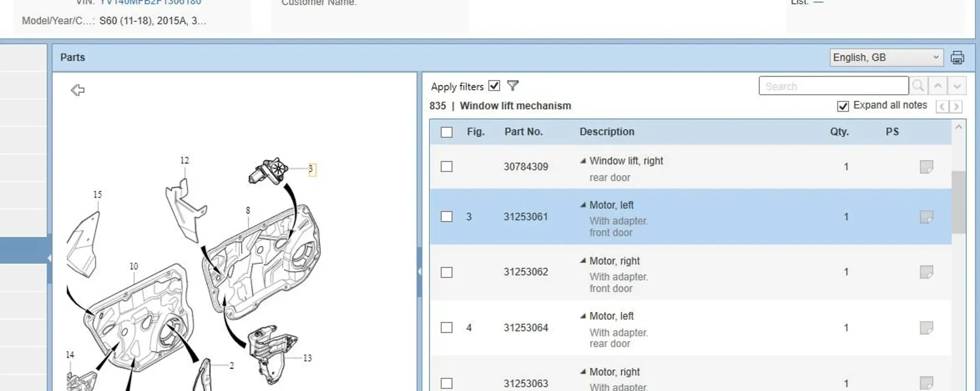The height and width of the screenshot is (391, 980).
Task: Click the magnifier search icon
Action: click(x=918, y=86)
